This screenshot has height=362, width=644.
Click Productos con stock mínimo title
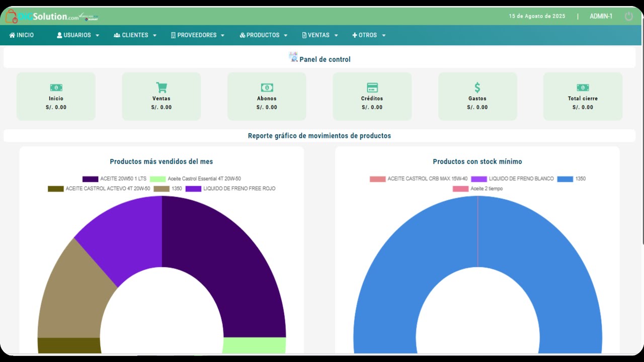pyautogui.click(x=477, y=161)
